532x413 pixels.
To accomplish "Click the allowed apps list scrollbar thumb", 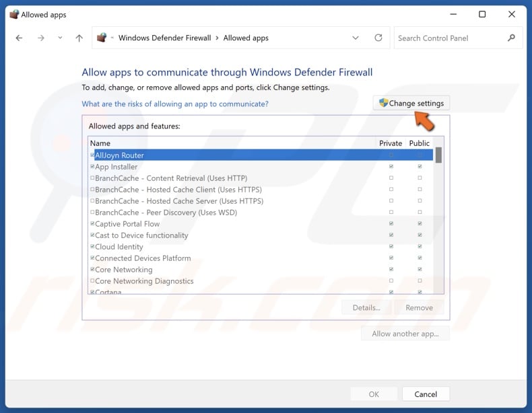I will 438,155.
